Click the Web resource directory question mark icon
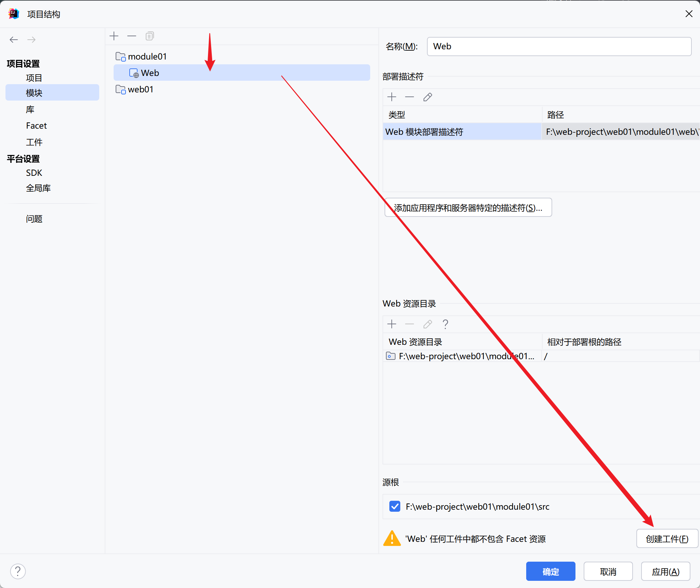 pos(445,324)
